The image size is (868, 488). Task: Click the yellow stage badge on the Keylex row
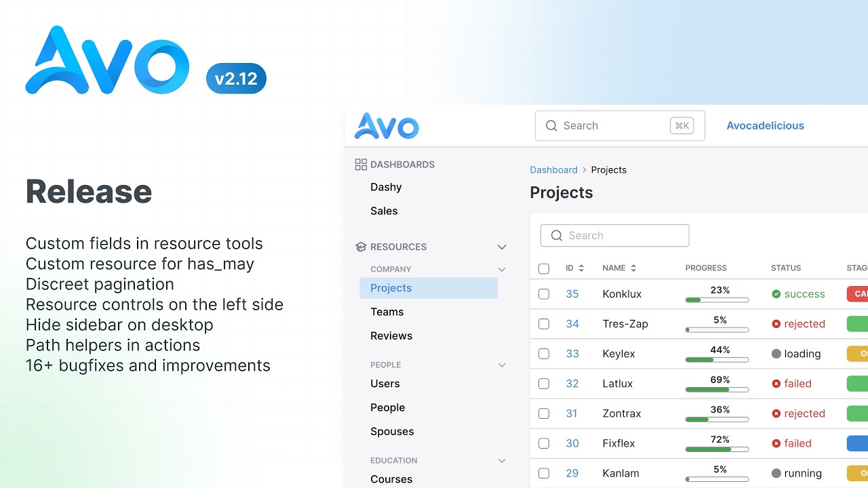click(x=857, y=354)
